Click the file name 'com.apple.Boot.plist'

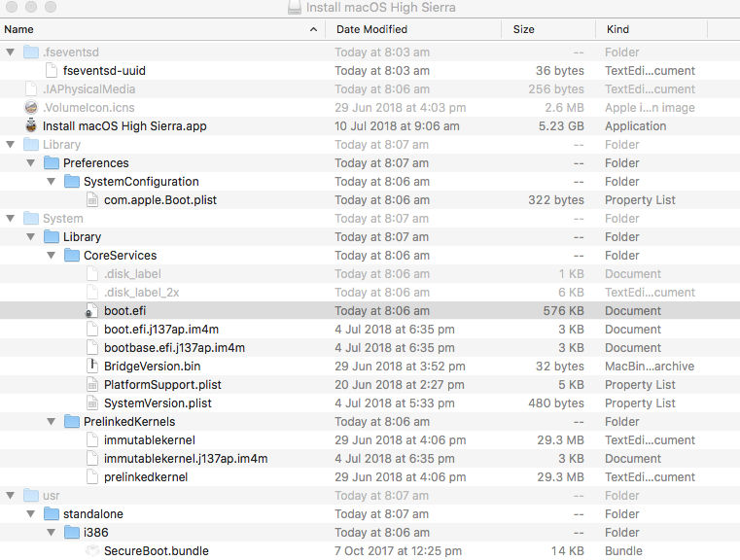pos(160,200)
